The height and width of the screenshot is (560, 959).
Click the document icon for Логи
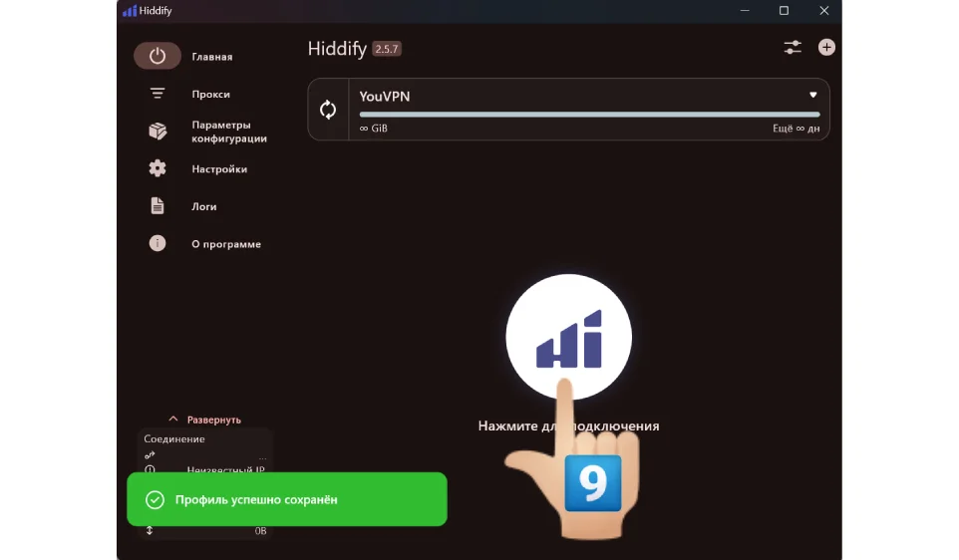pyautogui.click(x=158, y=206)
